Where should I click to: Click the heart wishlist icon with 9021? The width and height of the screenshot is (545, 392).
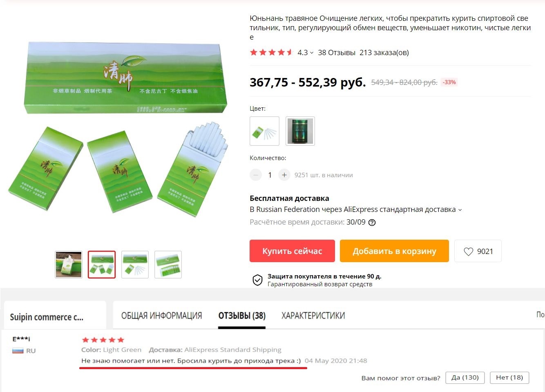[468, 252]
